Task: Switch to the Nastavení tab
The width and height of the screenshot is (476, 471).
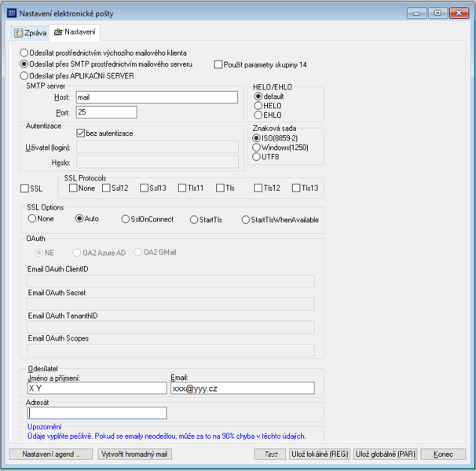Action: [75, 32]
